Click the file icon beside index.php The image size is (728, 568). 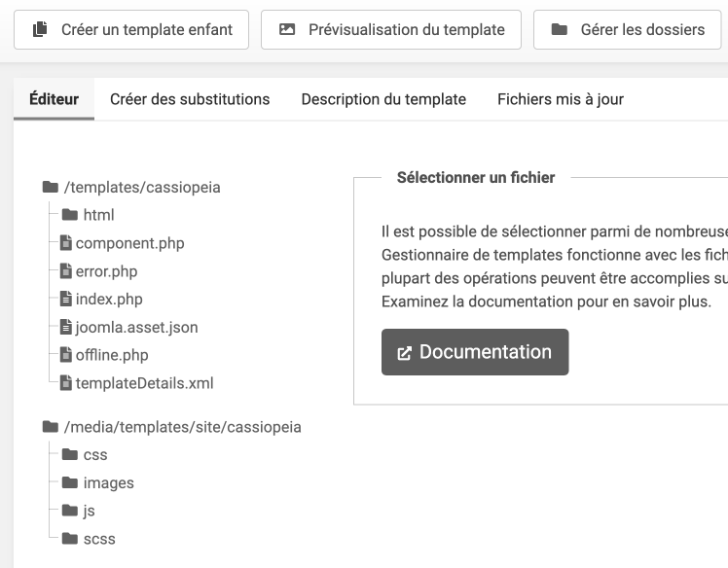(x=66, y=299)
